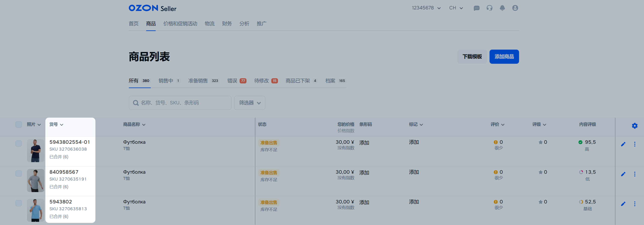The width and height of the screenshot is (644, 225).
Task: Expand the 筛选器 filter dropdown
Action: pyautogui.click(x=249, y=103)
